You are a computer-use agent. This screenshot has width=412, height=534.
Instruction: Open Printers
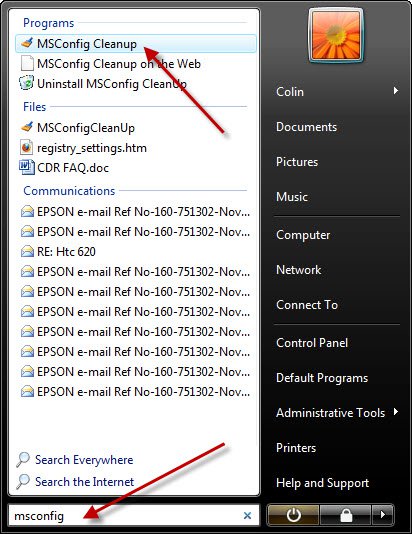[x=296, y=448]
